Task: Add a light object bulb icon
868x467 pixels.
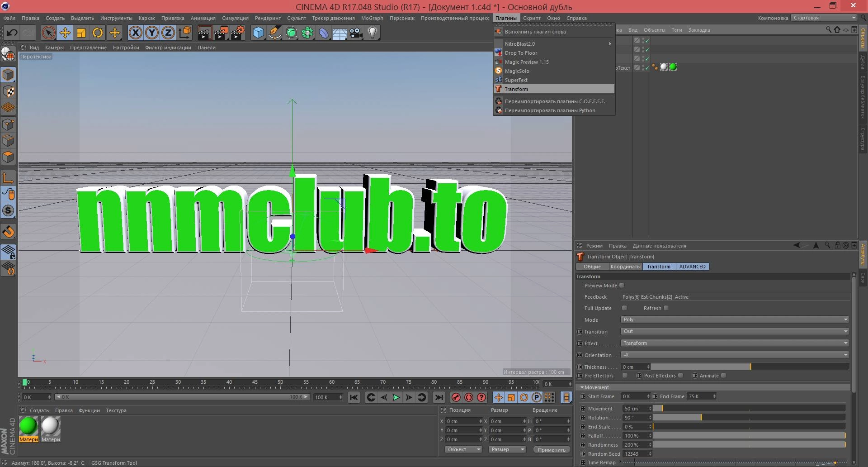Action: click(x=373, y=33)
